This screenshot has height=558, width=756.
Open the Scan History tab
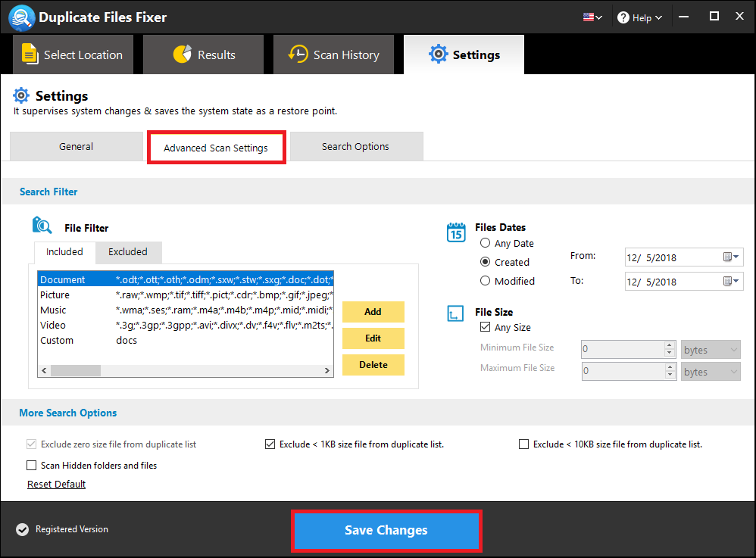tap(333, 55)
